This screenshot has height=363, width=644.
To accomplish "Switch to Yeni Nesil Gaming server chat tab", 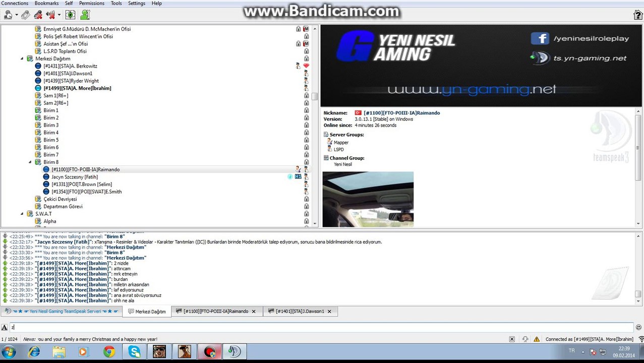I will (x=62, y=312).
